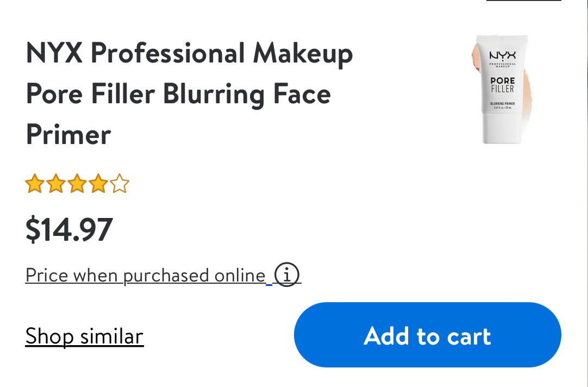Click the Pore Filler Blurring Face title line
Viewport: 588px width, 387px height.
coord(178,93)
